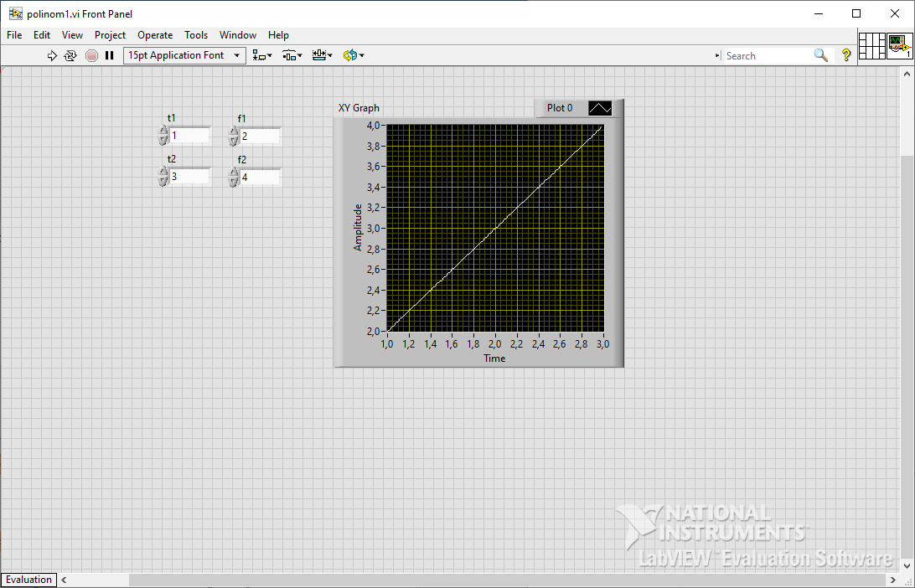Click the f1 numeric value field

(260, 136)
